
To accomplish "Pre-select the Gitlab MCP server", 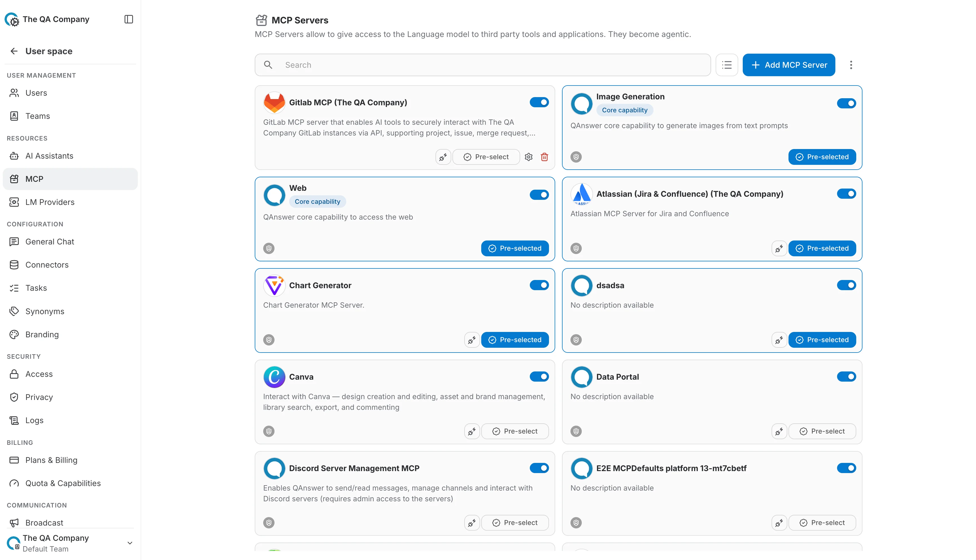I will [x=486, y=157].
